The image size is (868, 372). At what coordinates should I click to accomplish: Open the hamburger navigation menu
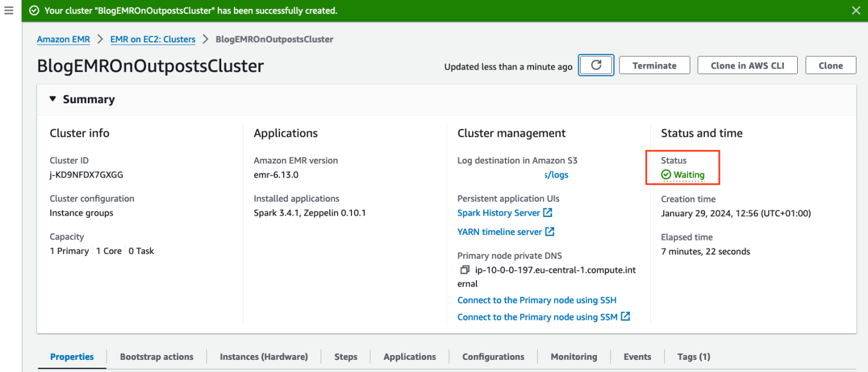(8, 11)
